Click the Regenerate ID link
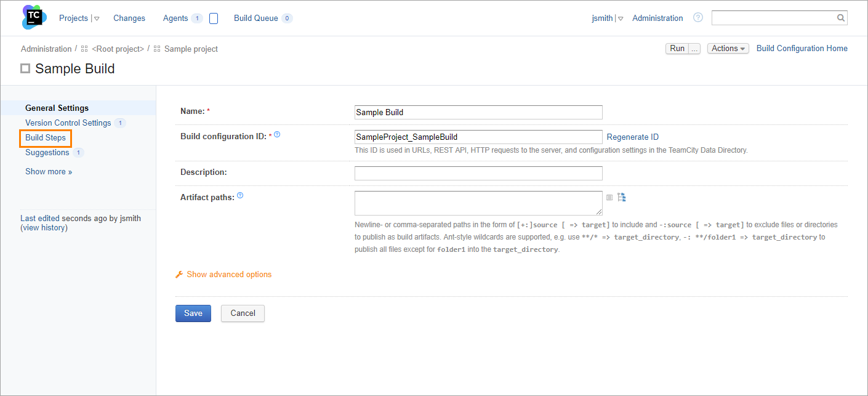The width and height of the screenshot is (868, 396). pos(632,136)
